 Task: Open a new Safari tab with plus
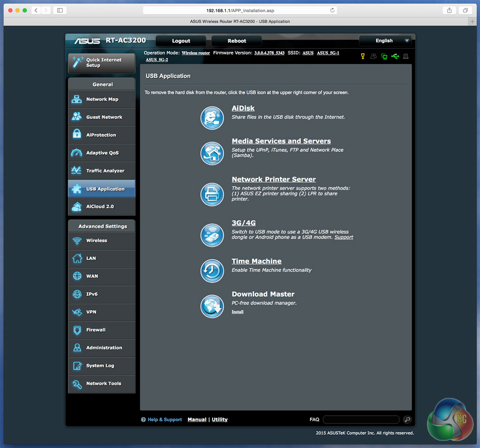pyautogui.click(x=472, y=22)
